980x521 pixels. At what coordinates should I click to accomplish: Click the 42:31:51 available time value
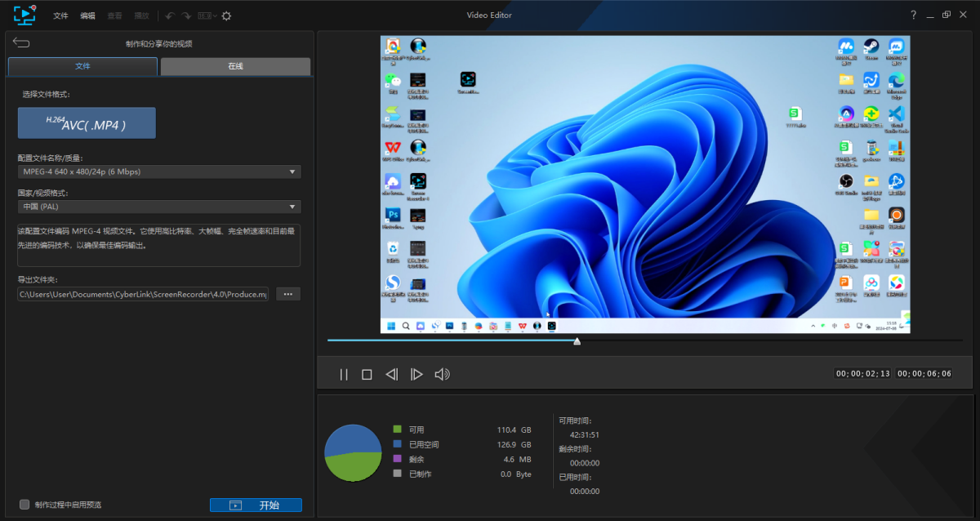pyautogui.click(x=585, y=434)
